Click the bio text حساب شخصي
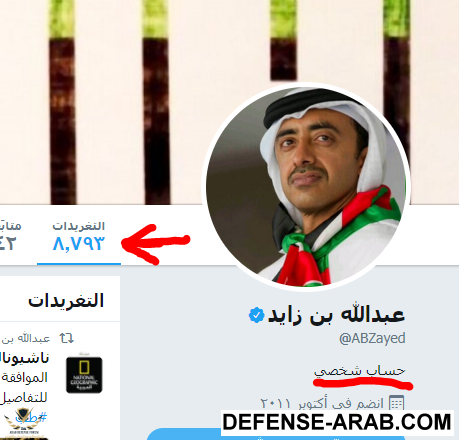 coord(360,371)
